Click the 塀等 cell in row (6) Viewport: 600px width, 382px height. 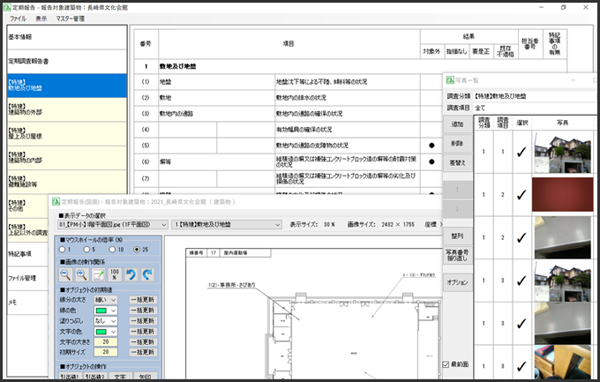pos(217,162)
